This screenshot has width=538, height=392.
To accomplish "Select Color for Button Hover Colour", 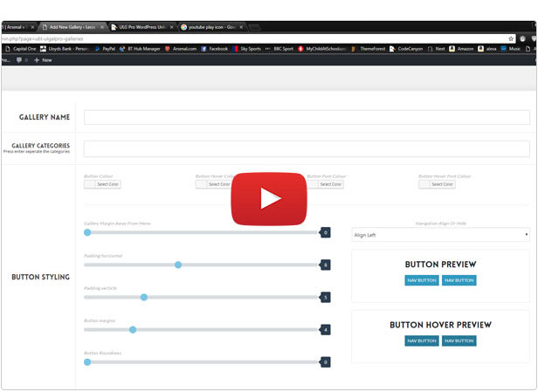I will pos(214,184).
